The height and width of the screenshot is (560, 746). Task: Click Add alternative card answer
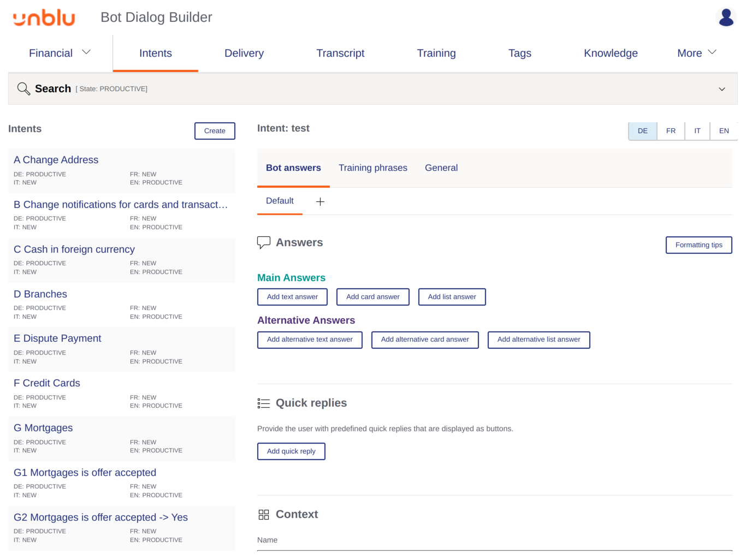425,339
